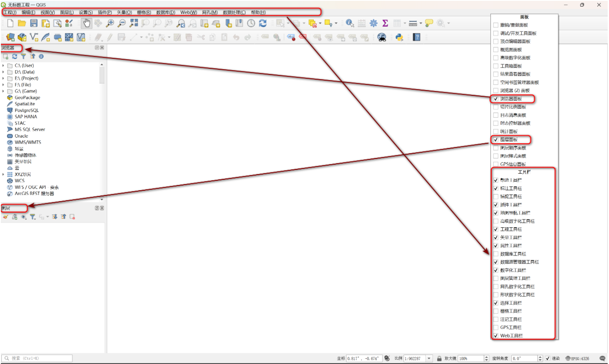This screenshot has width=609, height=364.
Task: Click the Refresh icon in Browser panel
Action: tap(14, 57)
